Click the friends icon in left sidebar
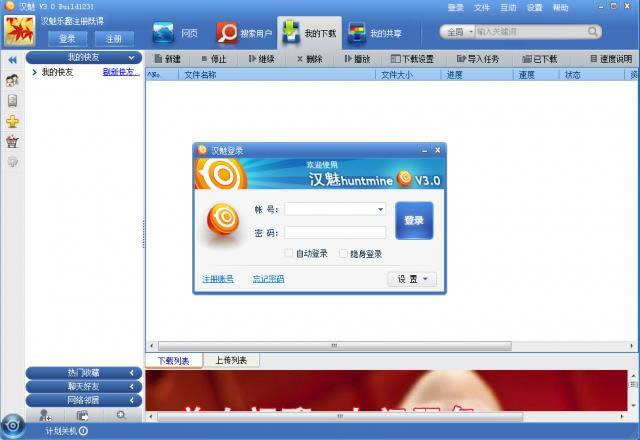 (12, 80)
